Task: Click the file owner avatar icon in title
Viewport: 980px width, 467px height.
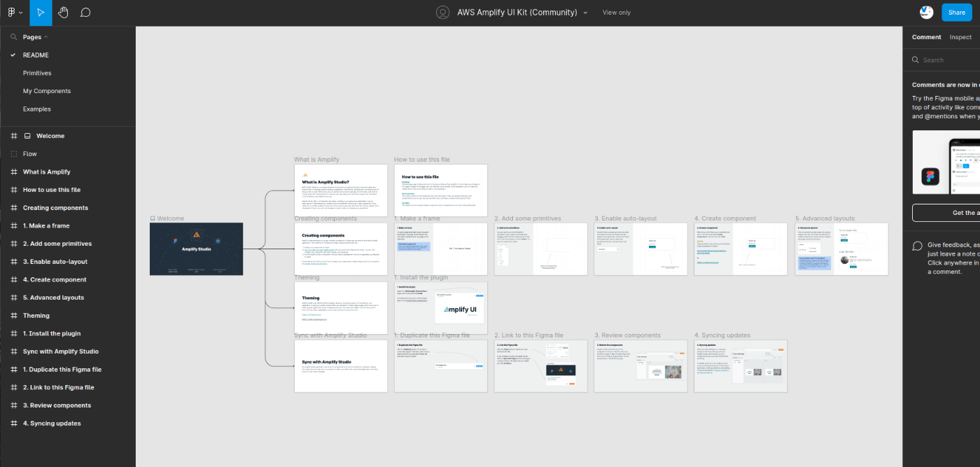Action: coord(442,13)
